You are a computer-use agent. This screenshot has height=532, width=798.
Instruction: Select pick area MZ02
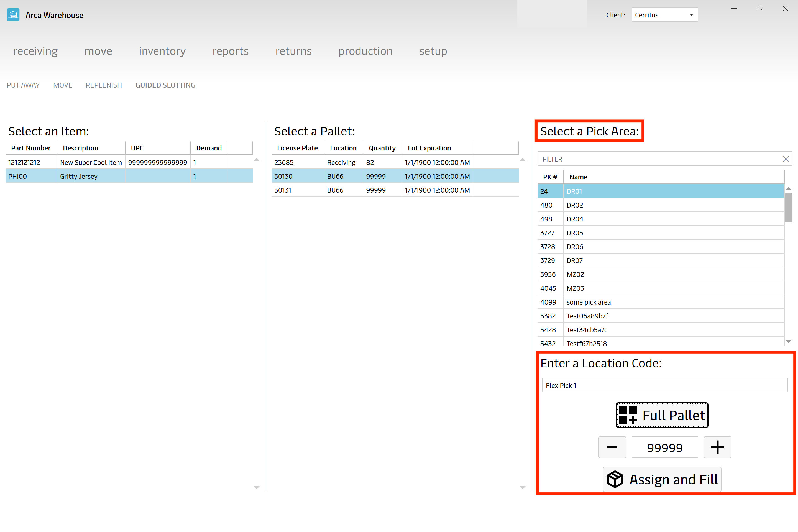click(x=661, y=275)
